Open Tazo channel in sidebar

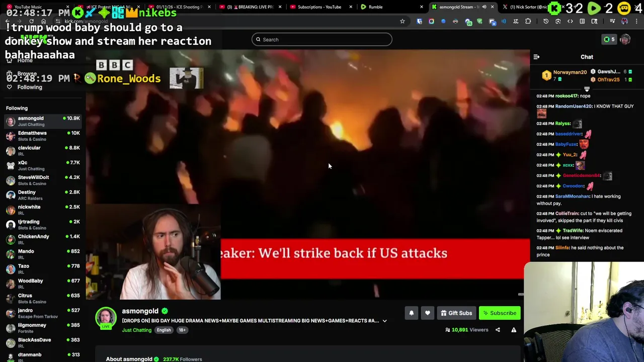pos(43,268)
